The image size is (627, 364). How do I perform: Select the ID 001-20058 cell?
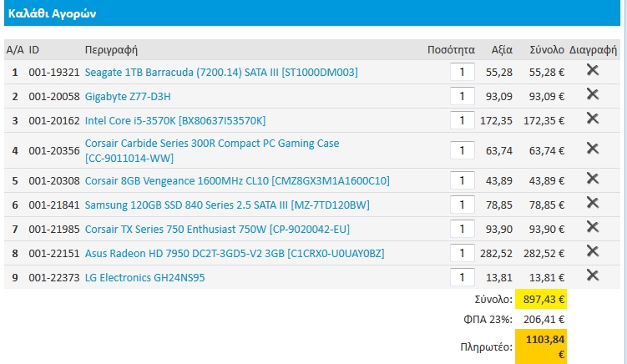coord(54,97)
